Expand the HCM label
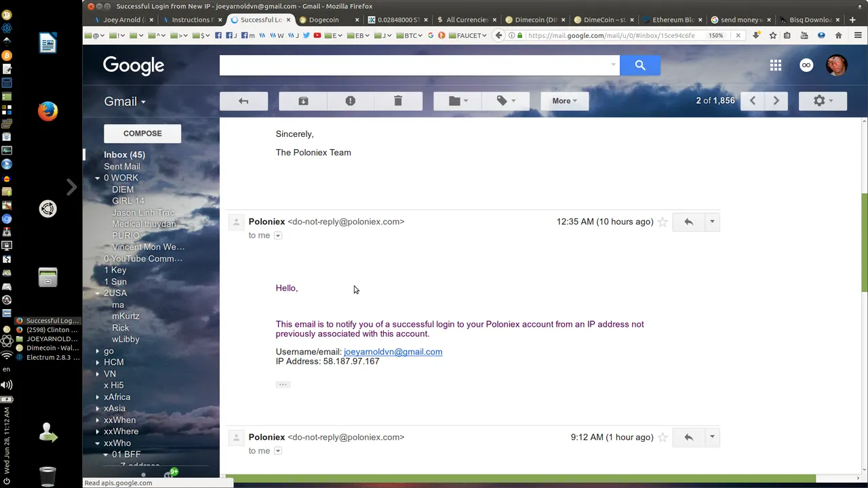868x488 pixels. point(98,363)
